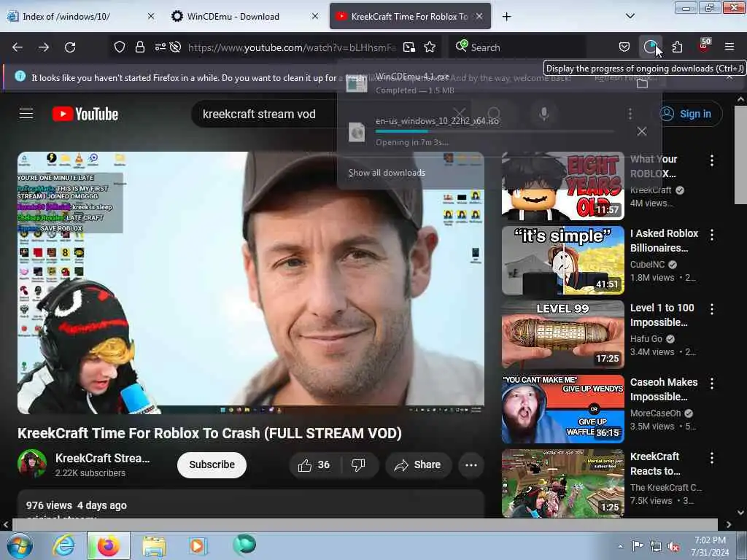Viewport: 747px width, 560px height.
Task: Dislike the video
Action: (358, 464)
